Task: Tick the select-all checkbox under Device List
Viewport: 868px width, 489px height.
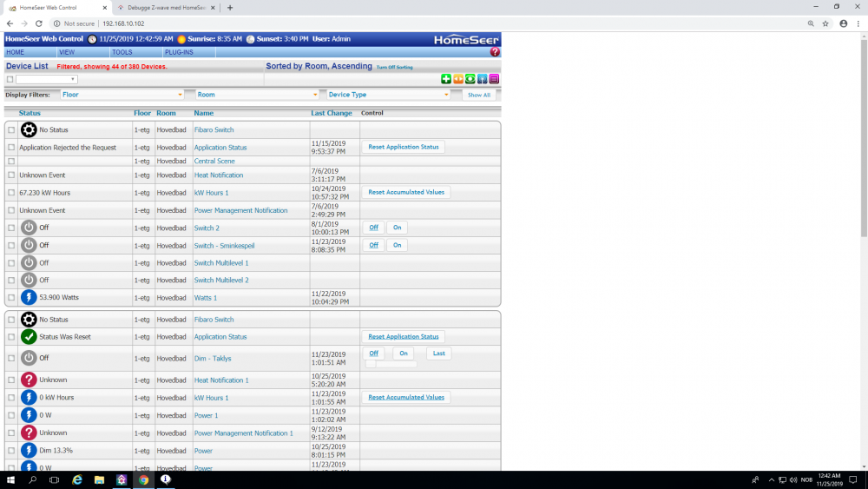Action: [x=10, y=79]
